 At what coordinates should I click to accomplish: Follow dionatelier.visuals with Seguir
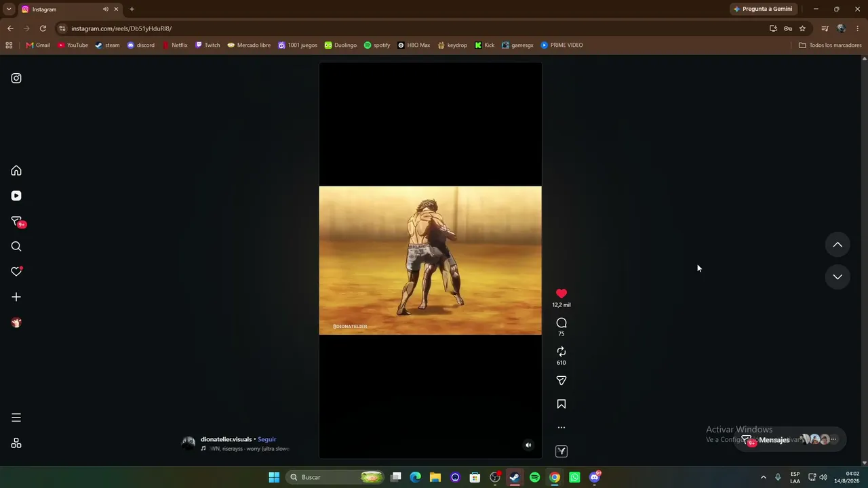[x=267, y=439]
